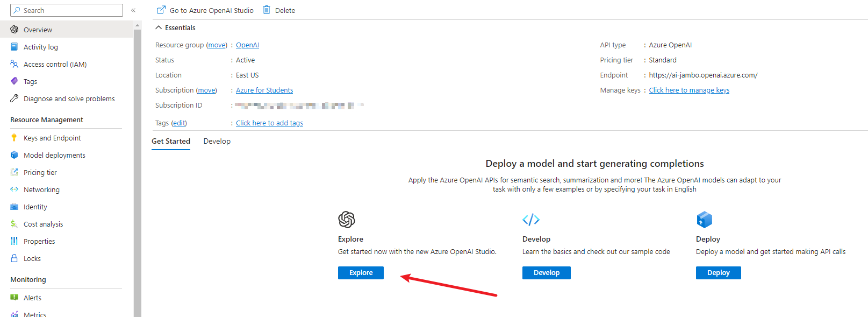The width and height of the screenshot is (868, 317).
Task: Click the Activity log icon
Action: coord(15,47)
